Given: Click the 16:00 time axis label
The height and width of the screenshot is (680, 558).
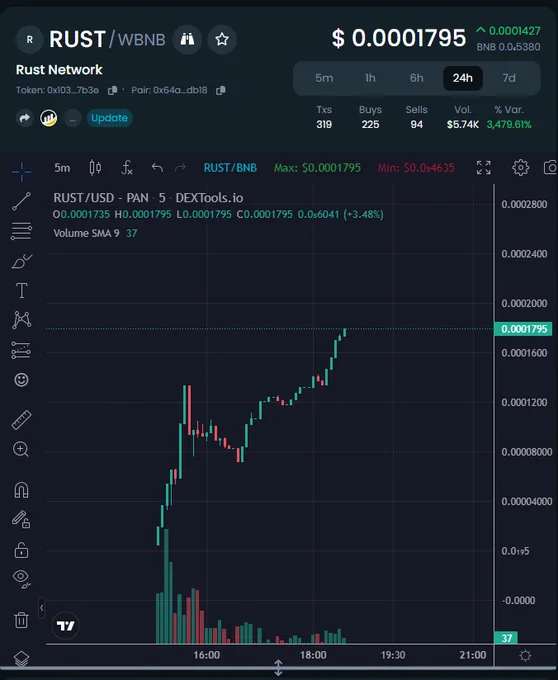Looking at the screenshot, I should (206, 655).
